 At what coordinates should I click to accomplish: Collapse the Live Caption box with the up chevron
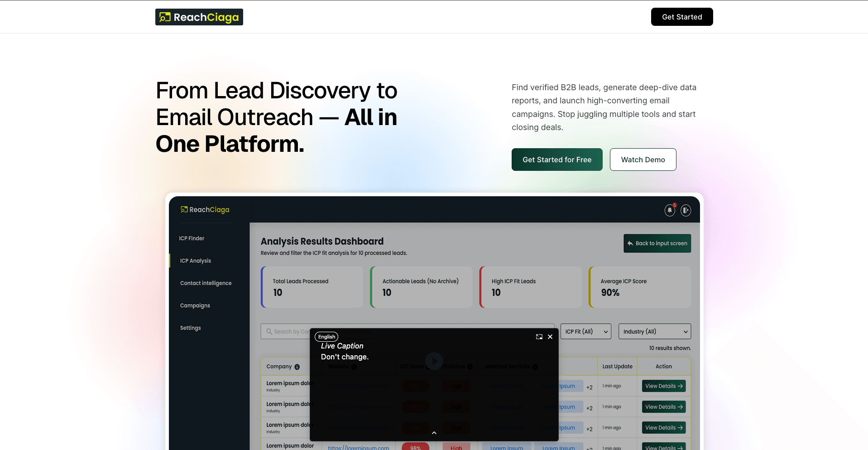pyautogui.click(x=434, y=433)
